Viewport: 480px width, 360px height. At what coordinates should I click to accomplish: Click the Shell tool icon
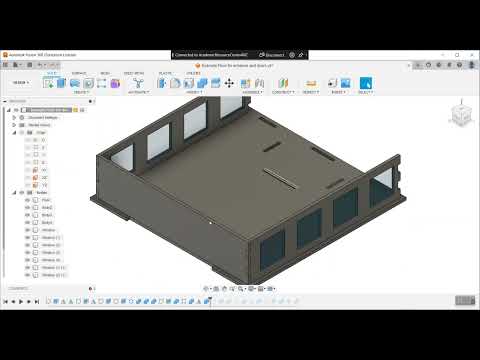(189, 83)
